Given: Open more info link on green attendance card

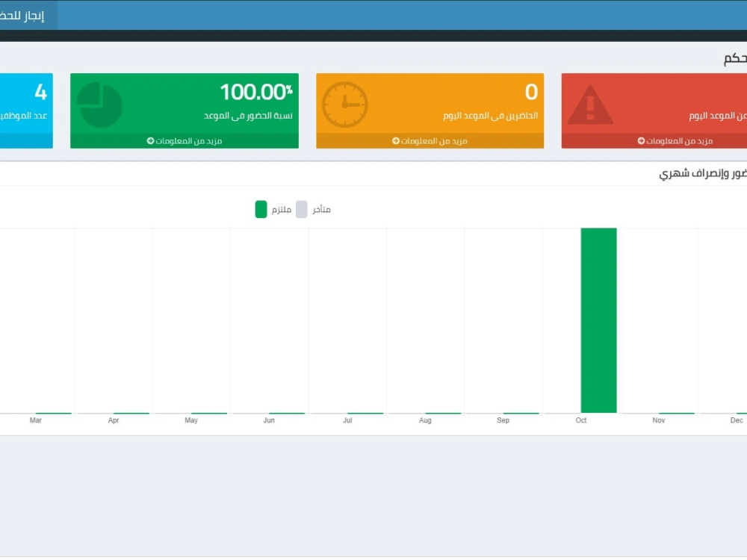Looking at the screenshot, I should click(x=185, y=141).
